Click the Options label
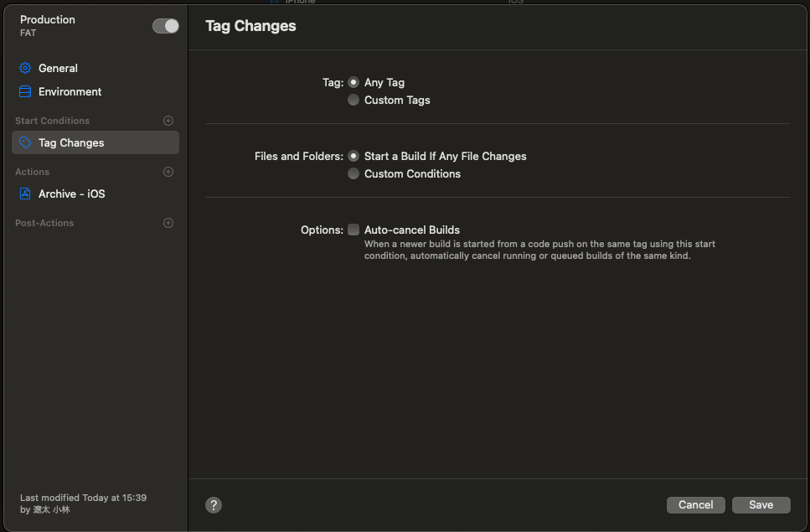The height and width of the screenshot is (532, 810). coord(322,230)
